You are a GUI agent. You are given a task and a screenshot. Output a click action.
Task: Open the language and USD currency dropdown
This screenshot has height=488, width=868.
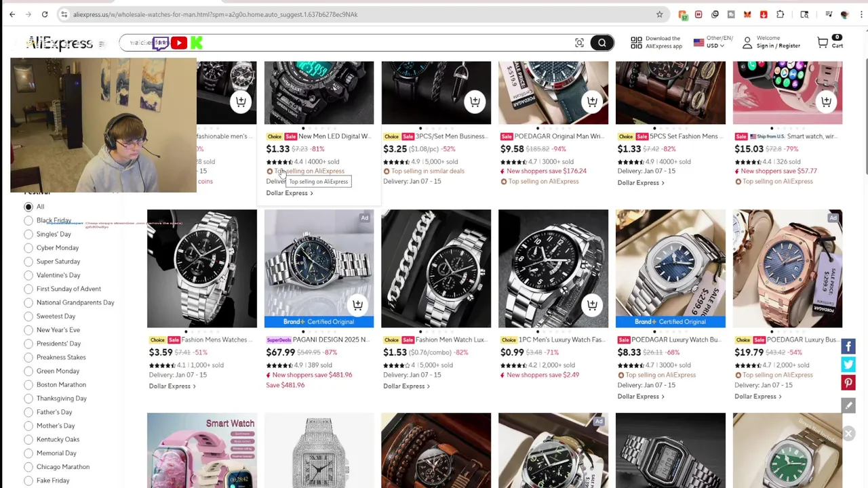(713, 42)
